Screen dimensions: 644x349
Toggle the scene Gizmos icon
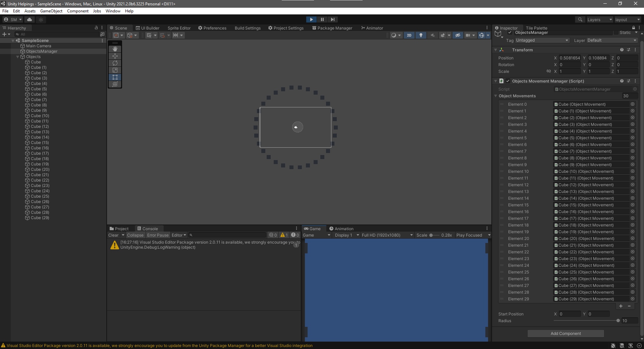pyautogui.click(x=482, y=35)
